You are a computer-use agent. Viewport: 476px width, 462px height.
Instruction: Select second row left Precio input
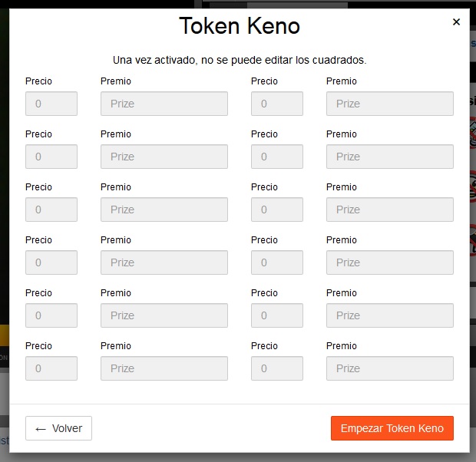[51, 157]
